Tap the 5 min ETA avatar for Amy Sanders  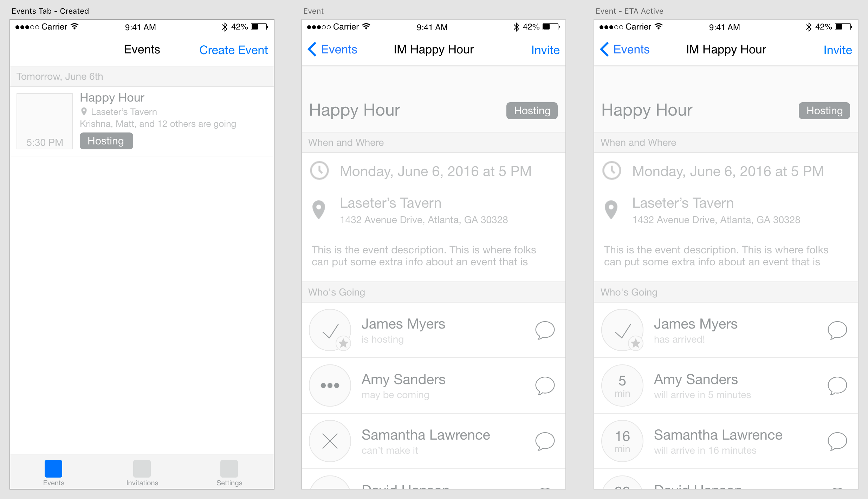point(622,385)
